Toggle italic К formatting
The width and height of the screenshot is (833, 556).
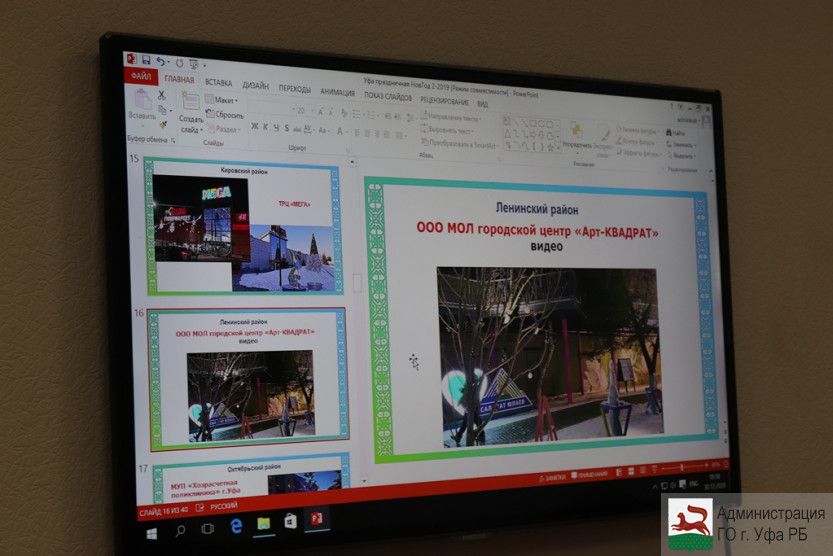click(266, 127)
